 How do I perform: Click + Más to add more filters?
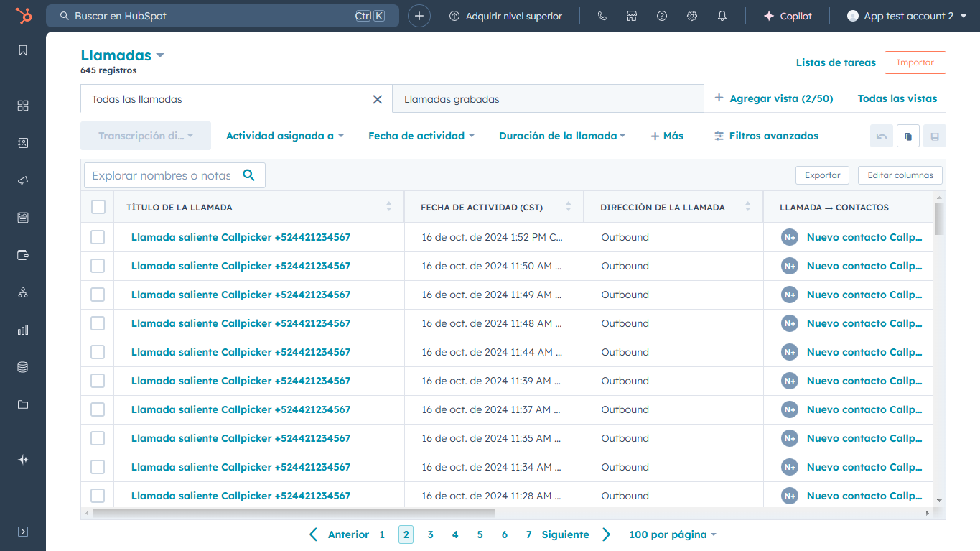click(667, 136)
